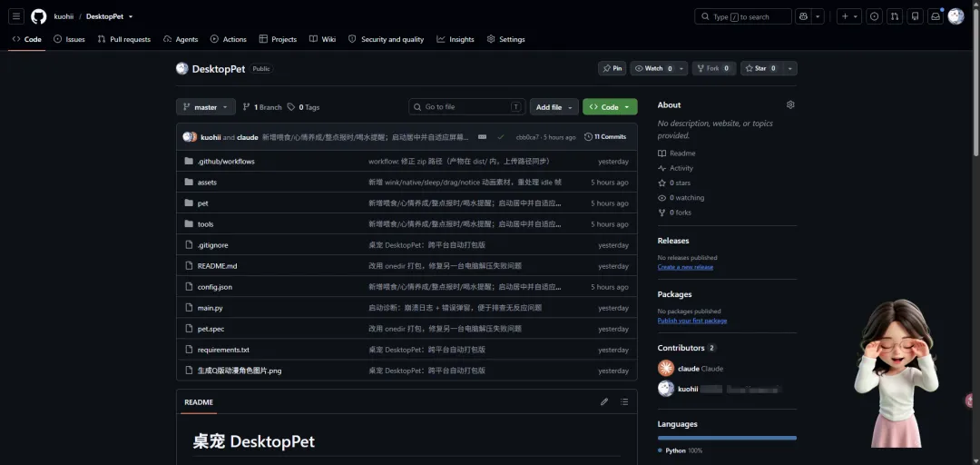Image resolution: width=980 pixels, height=465 pixels.
Task: Click the Python language bar
Action: (727, 438)
